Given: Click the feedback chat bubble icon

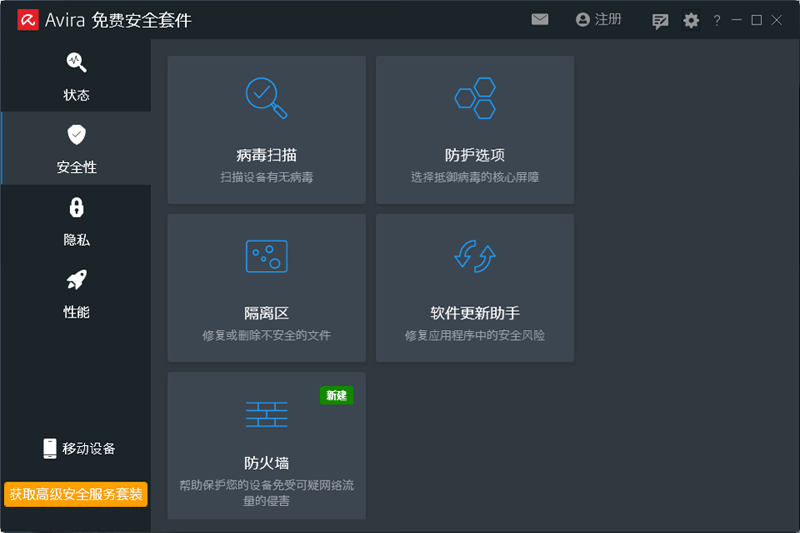Looking at the screenshot, I should coord(660,20).
